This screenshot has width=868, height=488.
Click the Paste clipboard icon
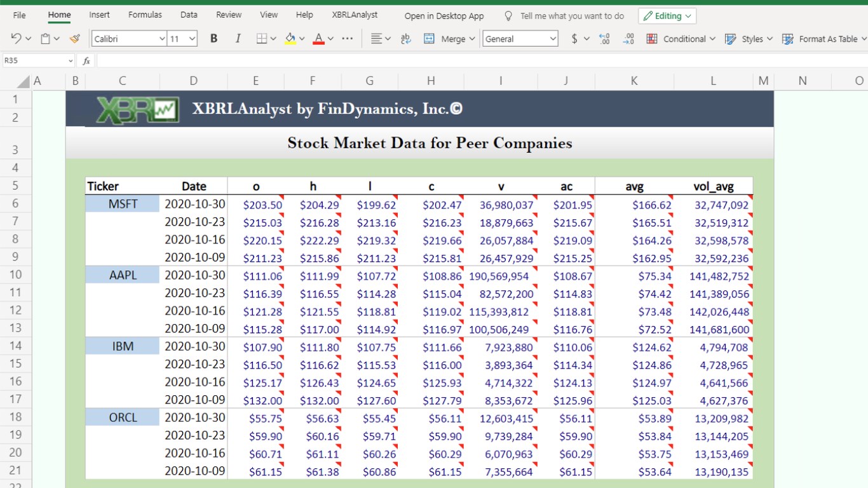coord(45,39)
